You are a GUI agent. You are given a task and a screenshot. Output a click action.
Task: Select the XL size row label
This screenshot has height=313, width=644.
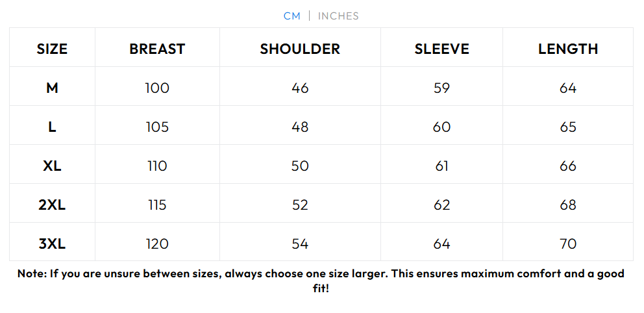tap(52, 166)
